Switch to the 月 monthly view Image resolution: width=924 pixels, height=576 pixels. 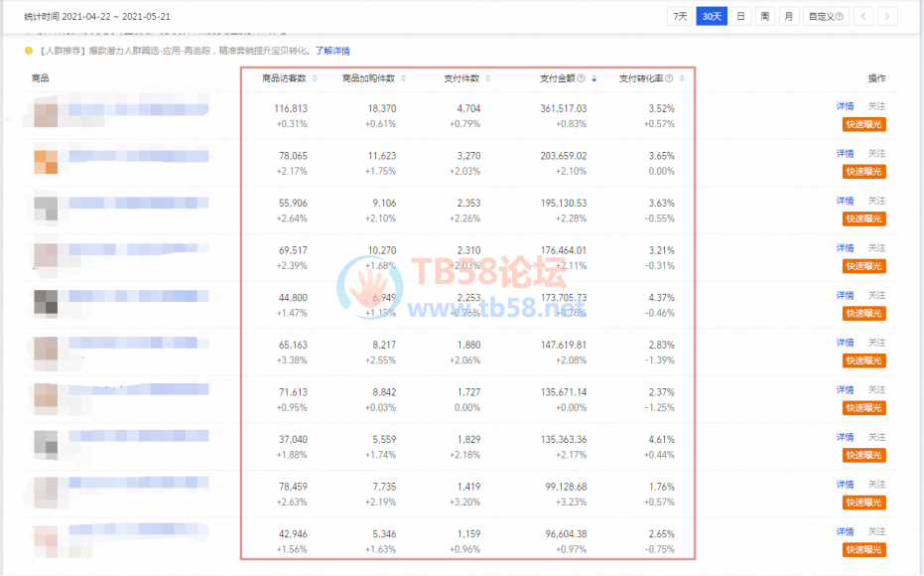click(787, 16)
